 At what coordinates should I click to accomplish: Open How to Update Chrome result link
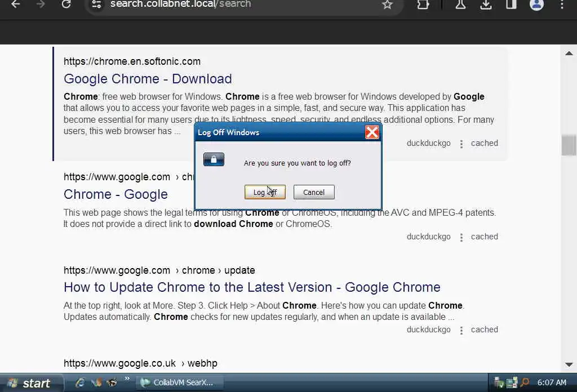click(252, 287)
